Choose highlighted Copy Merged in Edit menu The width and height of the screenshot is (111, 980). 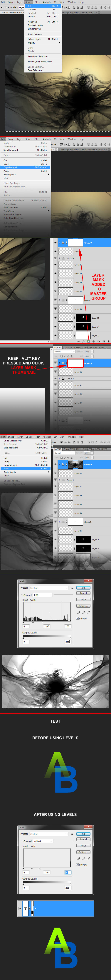pyautogui.click(x=25, y=167)
